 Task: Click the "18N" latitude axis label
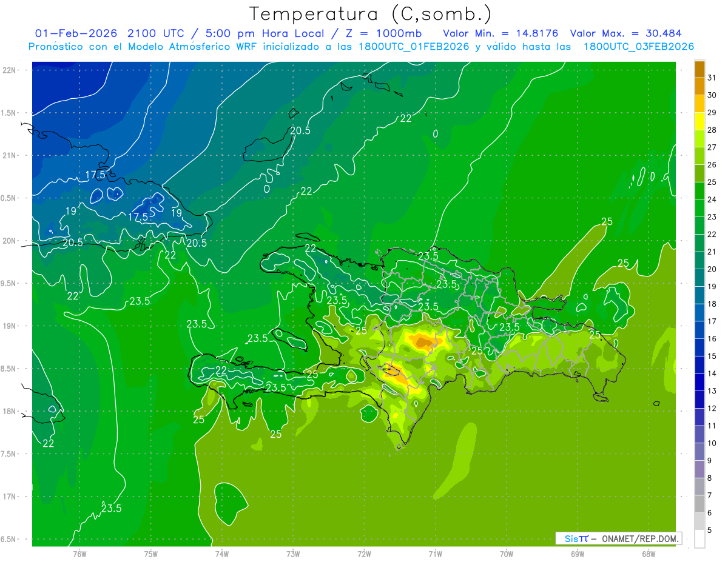tap(9, 411)
